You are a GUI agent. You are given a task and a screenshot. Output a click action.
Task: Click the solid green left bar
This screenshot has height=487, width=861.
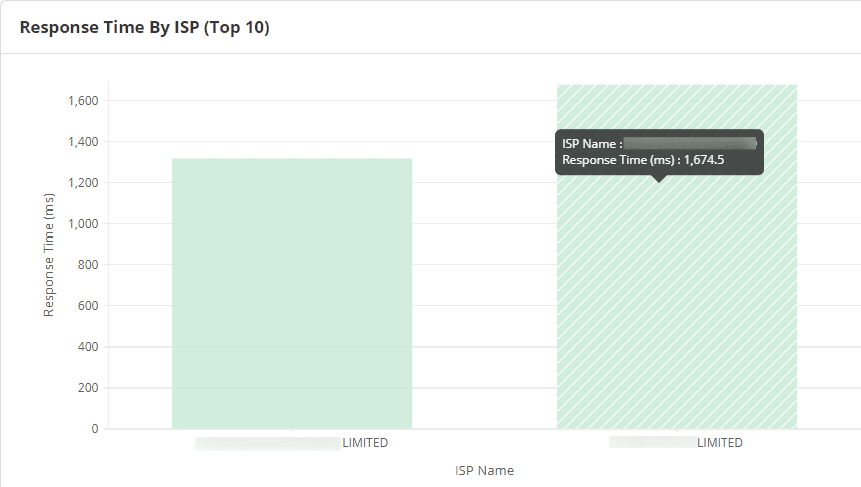291,293
